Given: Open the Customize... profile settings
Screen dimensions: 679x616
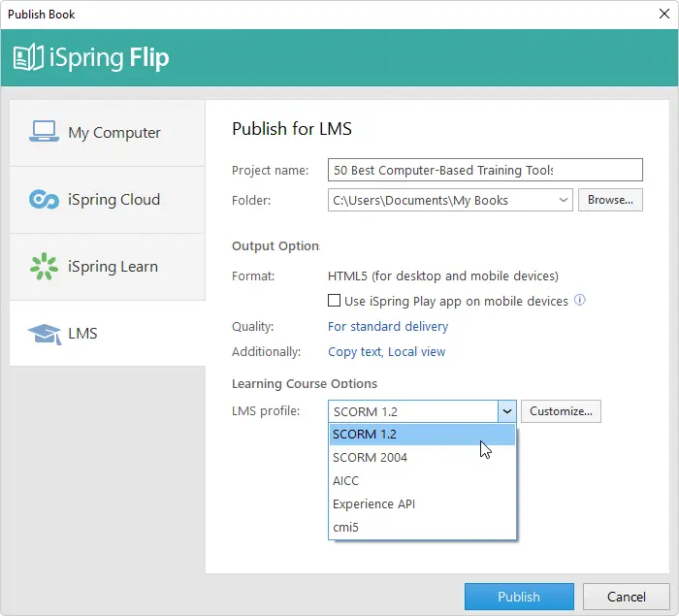Looking at the screenshot, I should 561,411.
